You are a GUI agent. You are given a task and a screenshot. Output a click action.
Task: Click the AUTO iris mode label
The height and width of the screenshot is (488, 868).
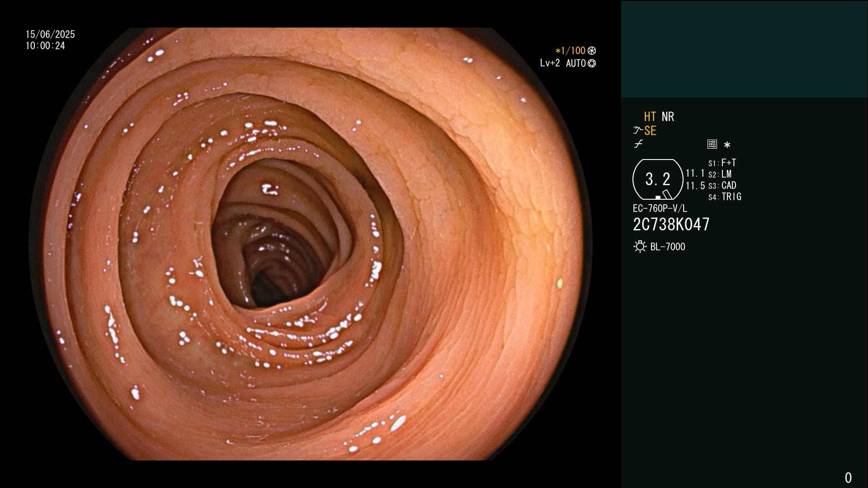click(576, 63)
